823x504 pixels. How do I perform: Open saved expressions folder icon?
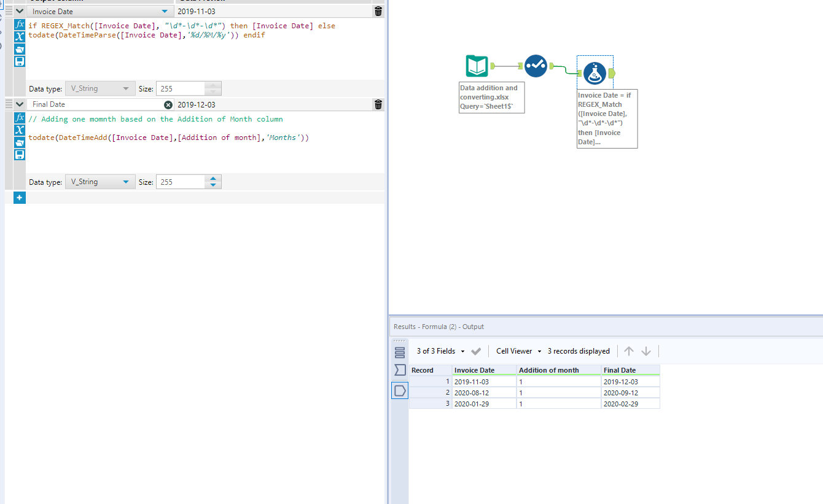pos(19,49)
